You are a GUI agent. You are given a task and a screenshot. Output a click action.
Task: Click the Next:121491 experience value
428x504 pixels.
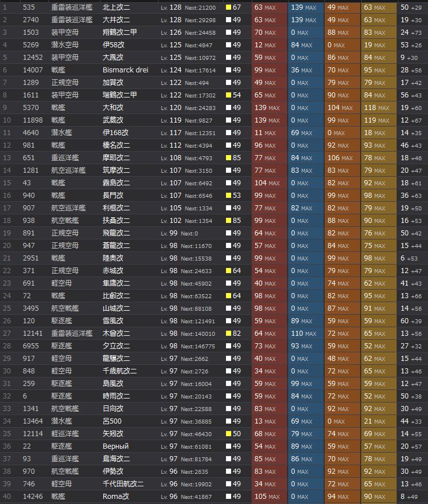pos(198,321)
